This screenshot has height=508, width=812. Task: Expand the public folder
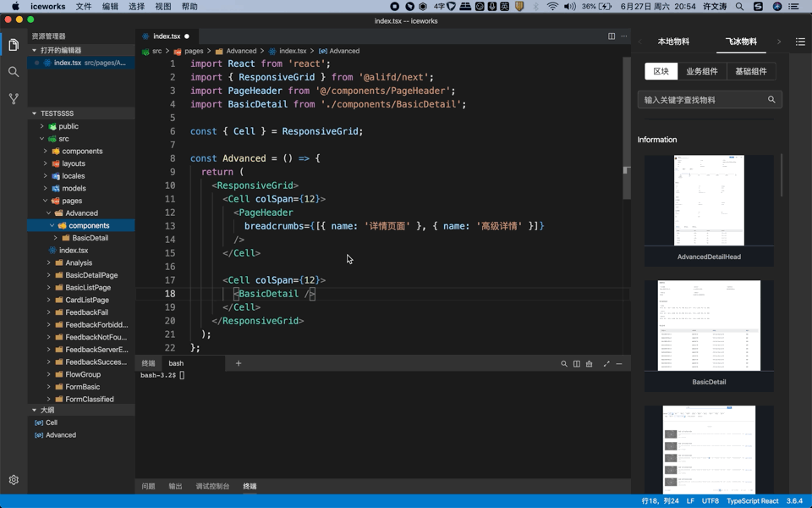(68, 126)
